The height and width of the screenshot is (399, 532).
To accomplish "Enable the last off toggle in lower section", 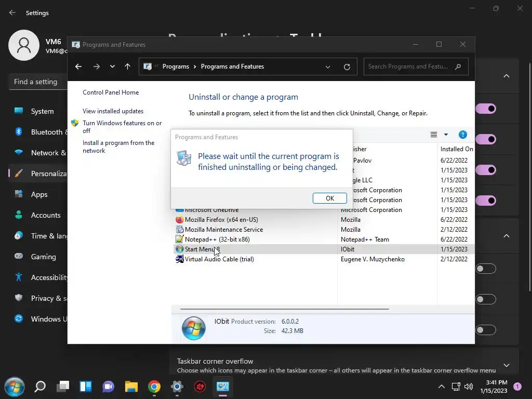I will tap(486, 330).
